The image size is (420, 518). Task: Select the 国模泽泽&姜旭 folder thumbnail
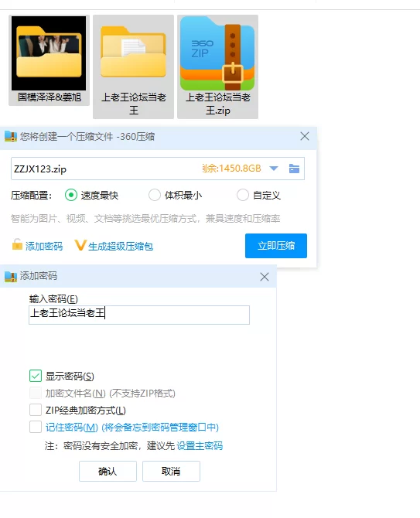[49, 53]
